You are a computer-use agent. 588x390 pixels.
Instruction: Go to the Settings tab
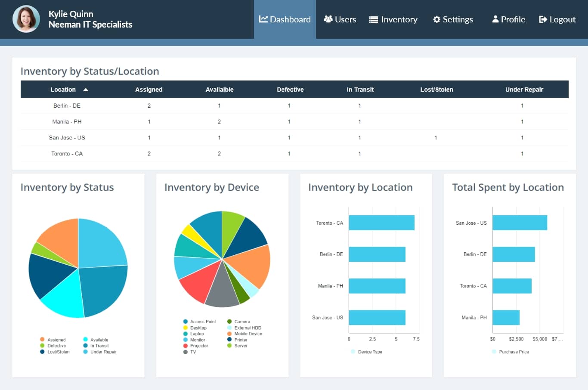[x=453, y=19]
